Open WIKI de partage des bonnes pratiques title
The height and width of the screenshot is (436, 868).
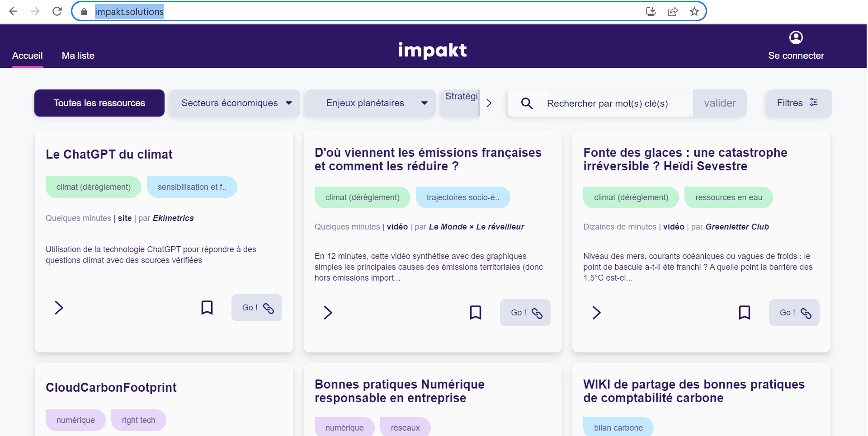(694, 391)
